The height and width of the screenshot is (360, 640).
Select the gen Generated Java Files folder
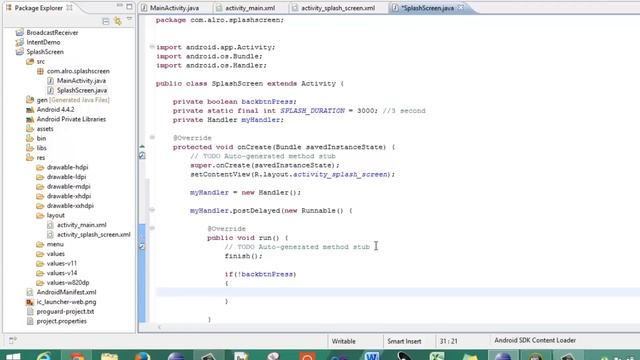click(73, 100)
